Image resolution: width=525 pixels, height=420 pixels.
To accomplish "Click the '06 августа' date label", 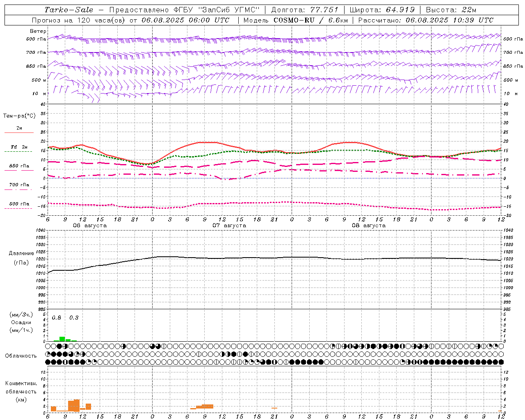I will [x=90, y=226].
